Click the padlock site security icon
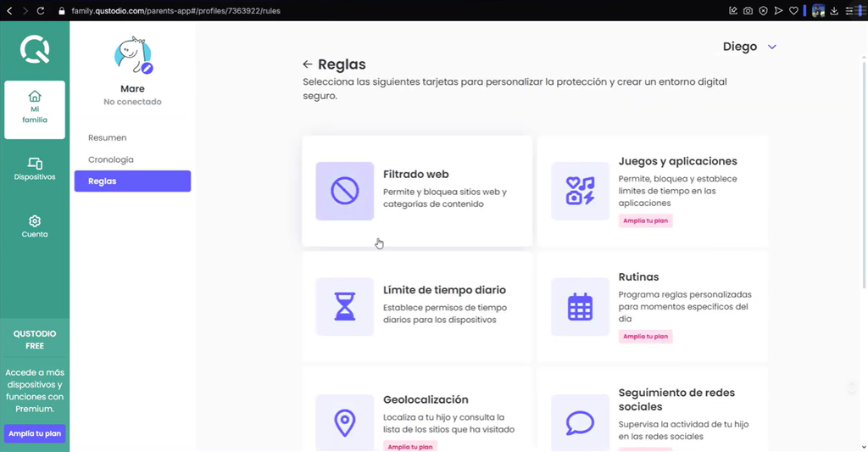The image size is (868, 452). (61, 10)
